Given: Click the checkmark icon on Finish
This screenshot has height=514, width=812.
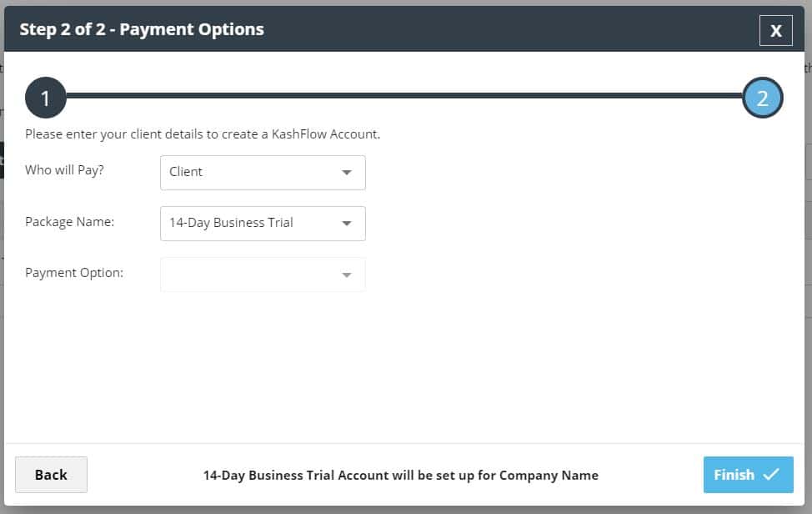Looking at the screenshot, I should pos(771,475).
